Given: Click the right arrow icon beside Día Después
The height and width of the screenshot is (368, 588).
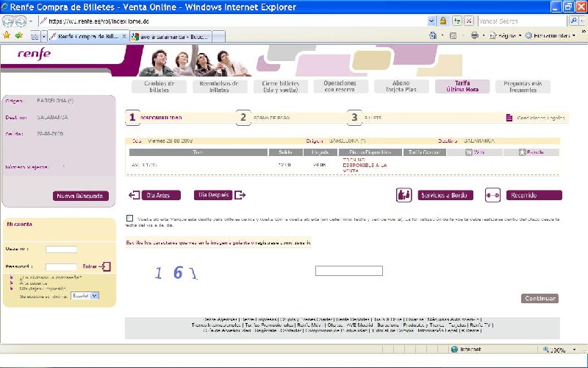Looking at the screenshot, I should pos(240,195).
